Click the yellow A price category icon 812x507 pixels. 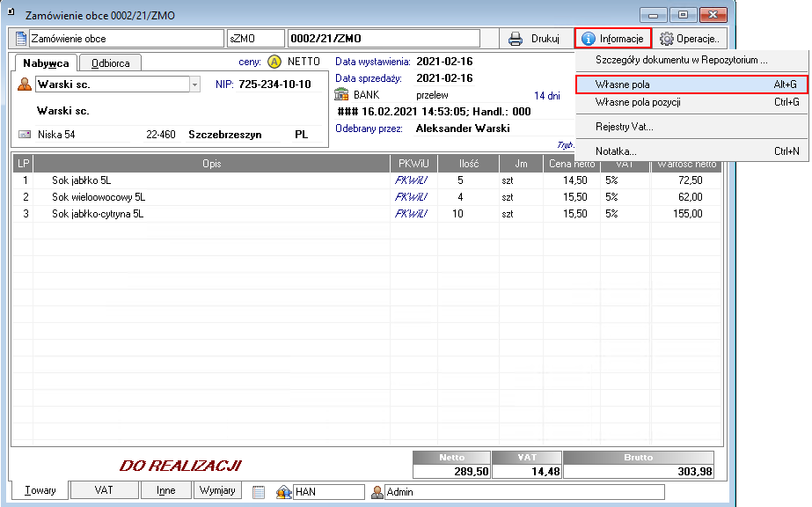coord(274,62)
